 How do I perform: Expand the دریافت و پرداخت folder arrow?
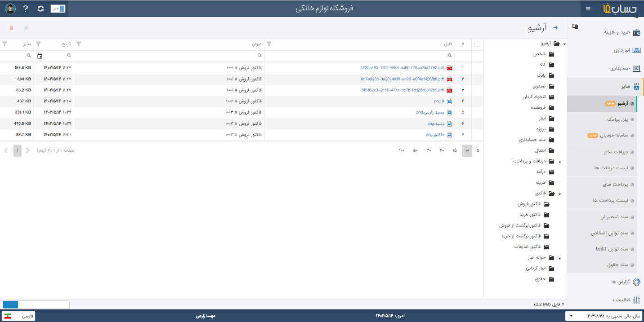(x=560, y=162)
